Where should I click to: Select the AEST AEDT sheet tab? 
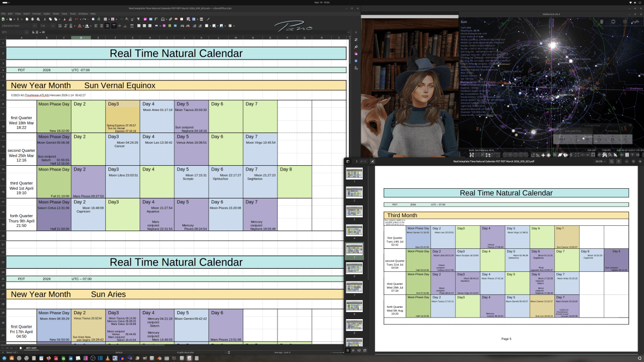tap(31, 348)
